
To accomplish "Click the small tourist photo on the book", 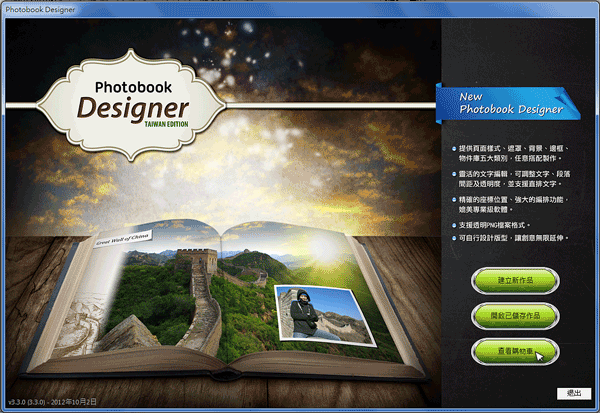I will [324, 315].
